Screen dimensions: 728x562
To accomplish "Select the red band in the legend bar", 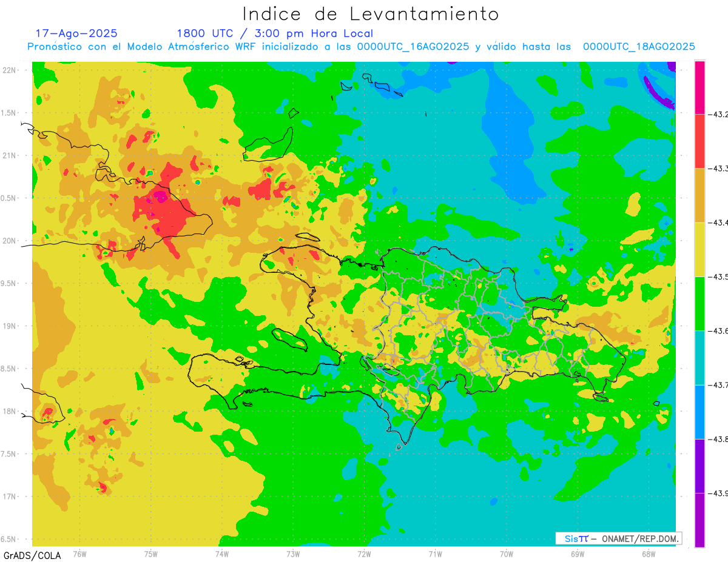I will 699,141.
